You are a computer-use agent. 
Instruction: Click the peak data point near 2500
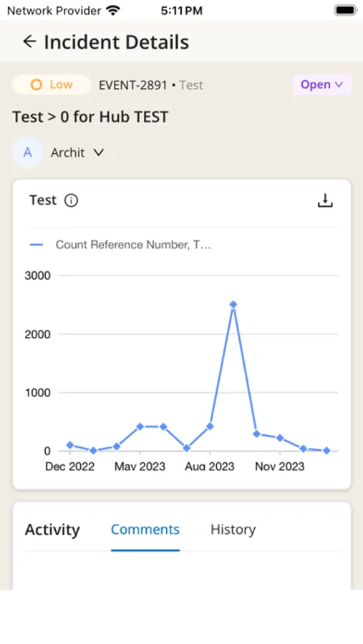pos(233,304)
